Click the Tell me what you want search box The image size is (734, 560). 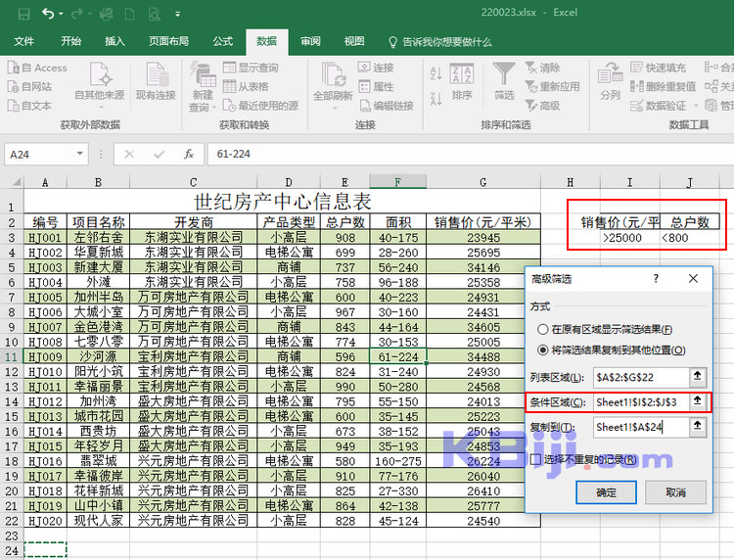[440, 42]
